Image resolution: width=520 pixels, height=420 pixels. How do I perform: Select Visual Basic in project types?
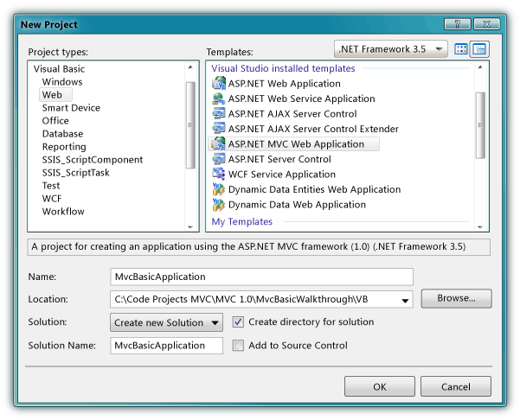coord(59,69)
